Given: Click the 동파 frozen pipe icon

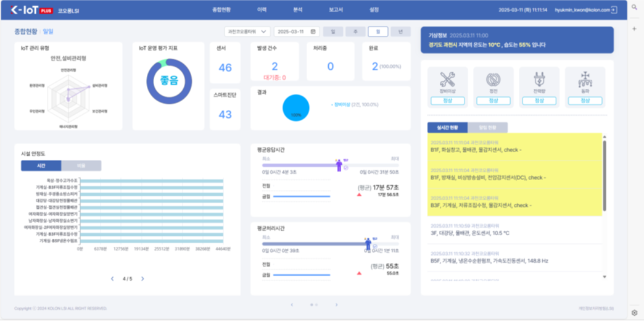Looking at the screenshot, I should pyautogui.click(x=584, y=80).
